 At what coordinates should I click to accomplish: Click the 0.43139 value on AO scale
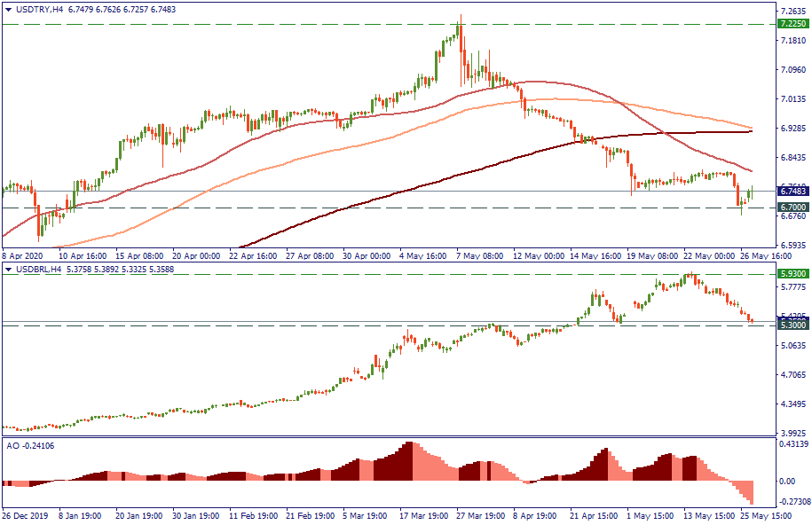tap(791, 443)
